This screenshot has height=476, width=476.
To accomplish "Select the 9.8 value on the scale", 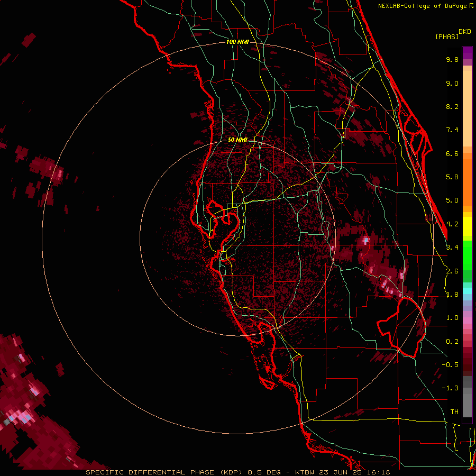I will [x=452, y=59].
